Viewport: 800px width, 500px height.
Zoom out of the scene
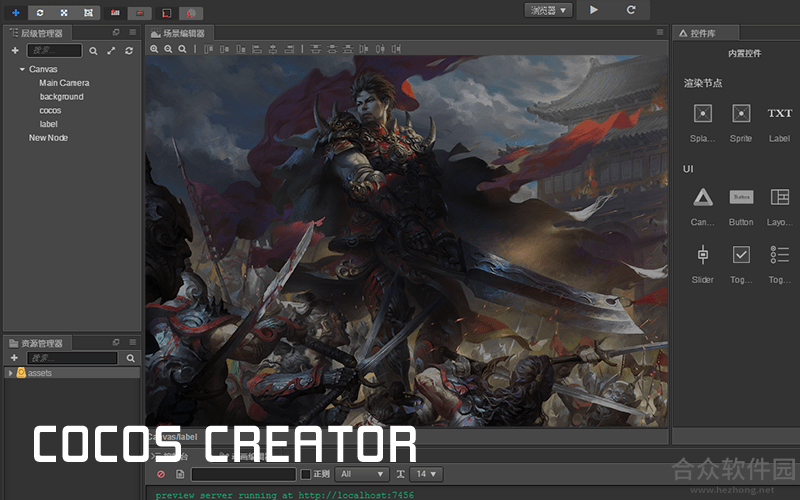coord(168,49)
